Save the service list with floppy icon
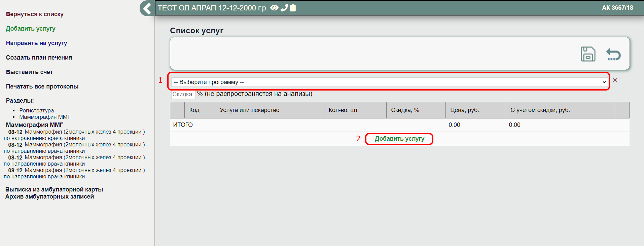The height and width of the screenshot is (246, 644). (588, 54)
